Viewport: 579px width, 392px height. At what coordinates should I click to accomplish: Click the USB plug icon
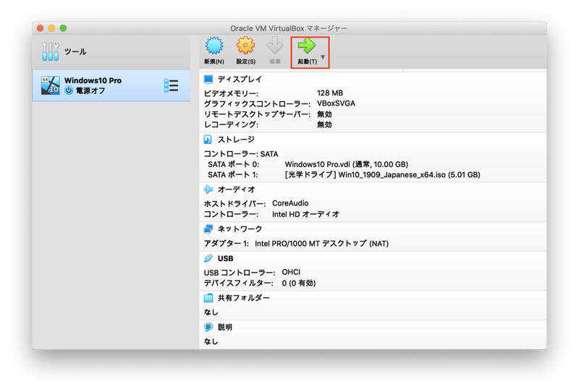[208, 258]
